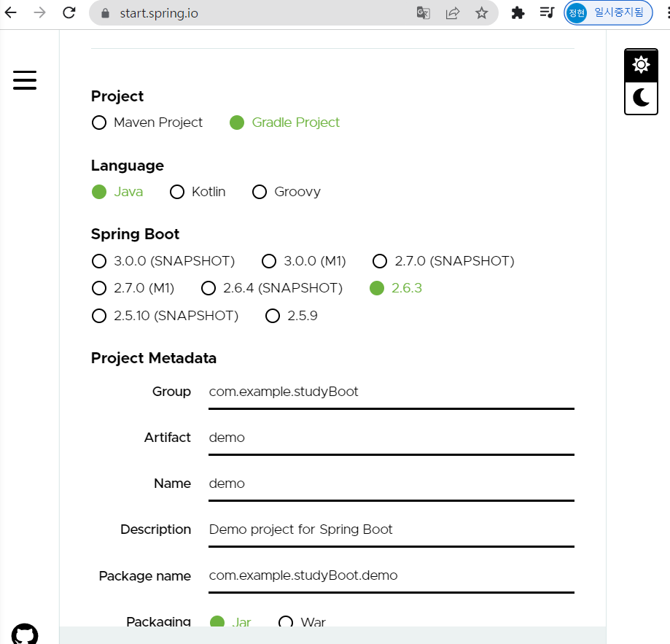The height and width of the screenshot is (644, 670).
Task: Select Spring Boot 2.5.9 version
Action: pos(292,316)
